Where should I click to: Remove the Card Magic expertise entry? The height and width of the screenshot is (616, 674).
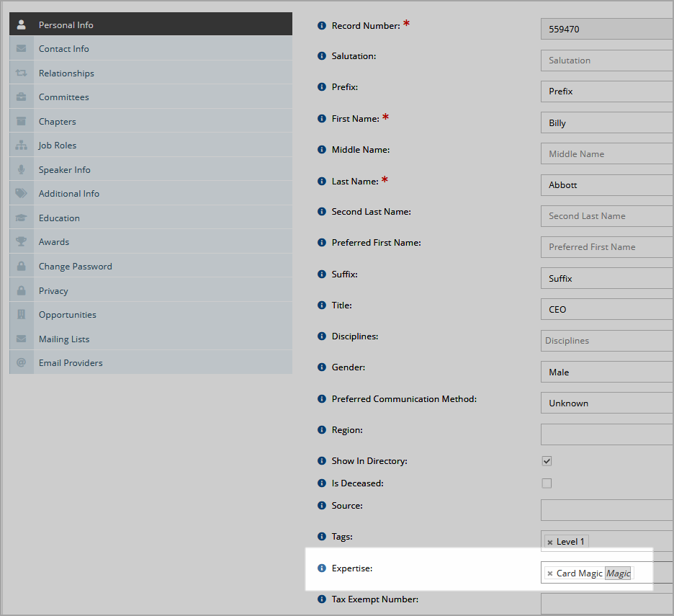[549, 573]
